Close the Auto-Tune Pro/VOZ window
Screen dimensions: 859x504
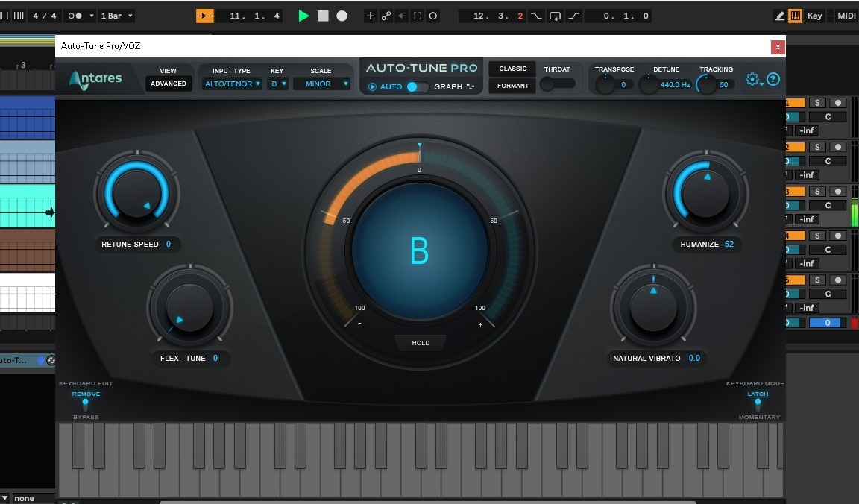[x=778, y=47]
